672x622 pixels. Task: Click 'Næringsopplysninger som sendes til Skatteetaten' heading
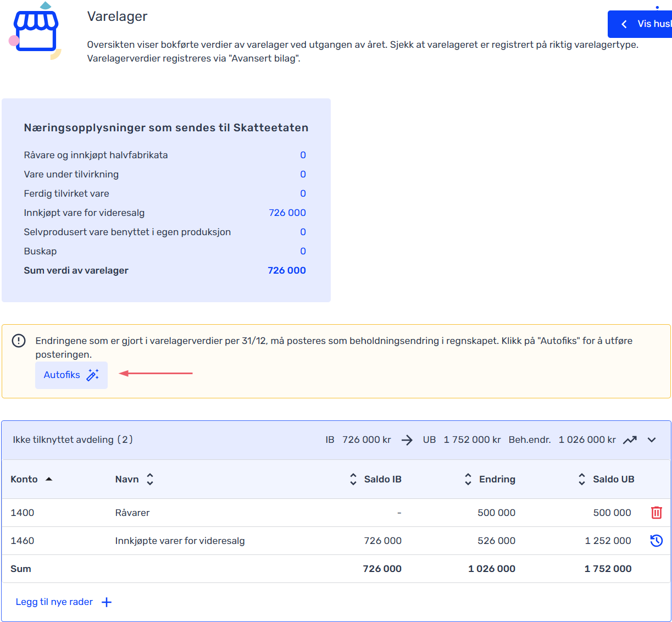point(166,127)
